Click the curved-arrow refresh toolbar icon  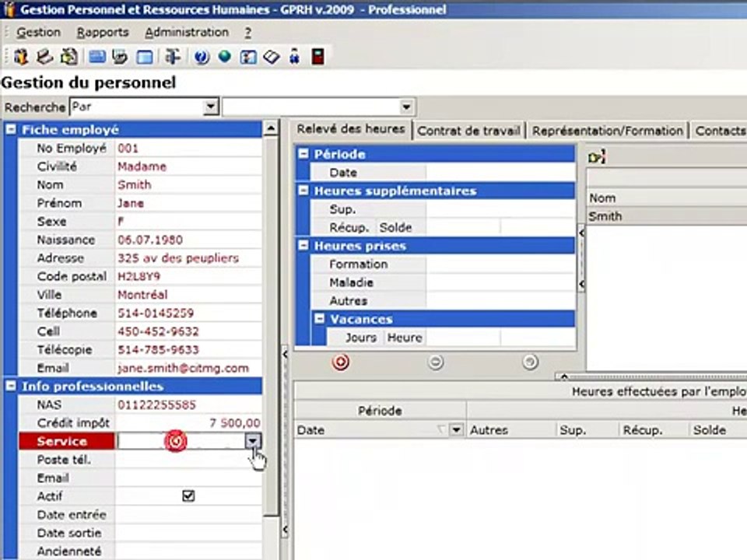click(120, 57)
